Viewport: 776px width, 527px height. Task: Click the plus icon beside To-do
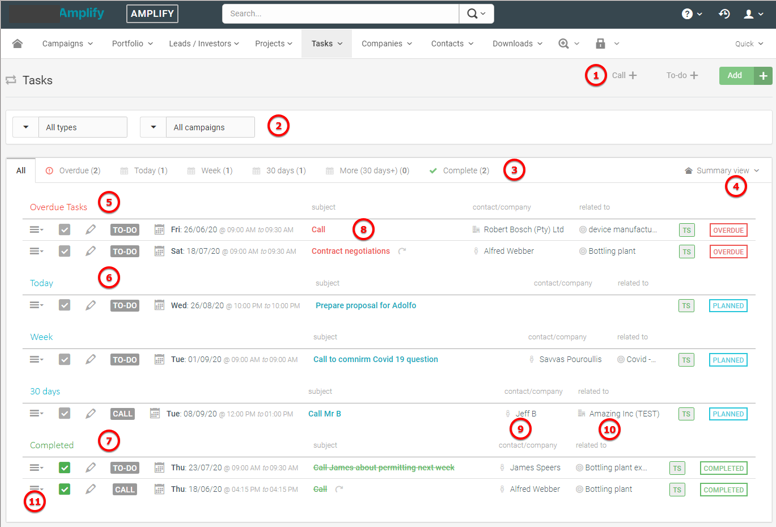pyautogui.click(x=694, y=75)
